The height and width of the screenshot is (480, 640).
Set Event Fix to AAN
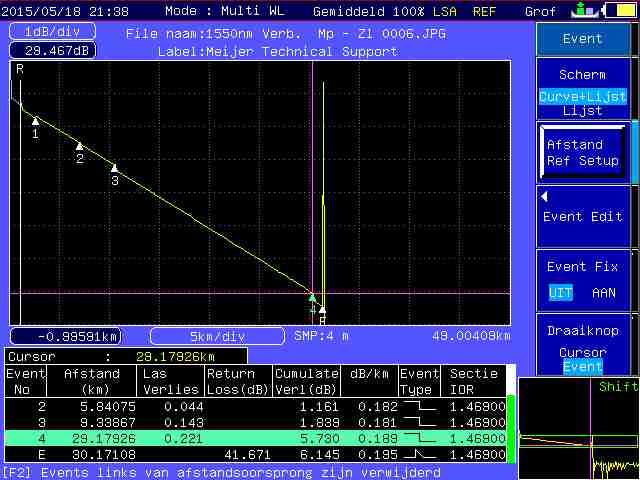pyautogui.click(x=604, y=292)
